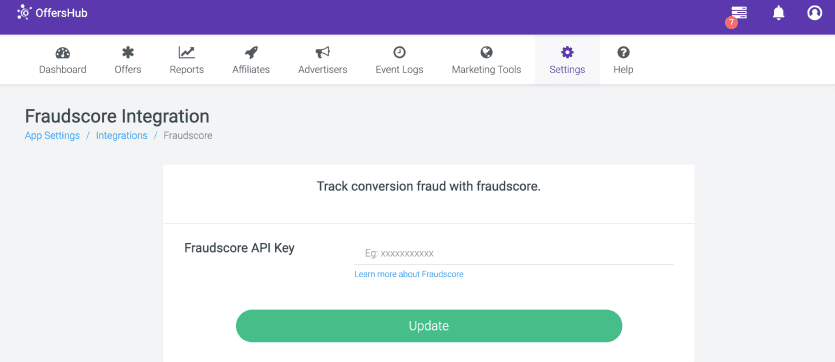This screenshot has width=835, height=362.
Task: Click the Marketing Tools globe icon
Action: coord(486,52)
